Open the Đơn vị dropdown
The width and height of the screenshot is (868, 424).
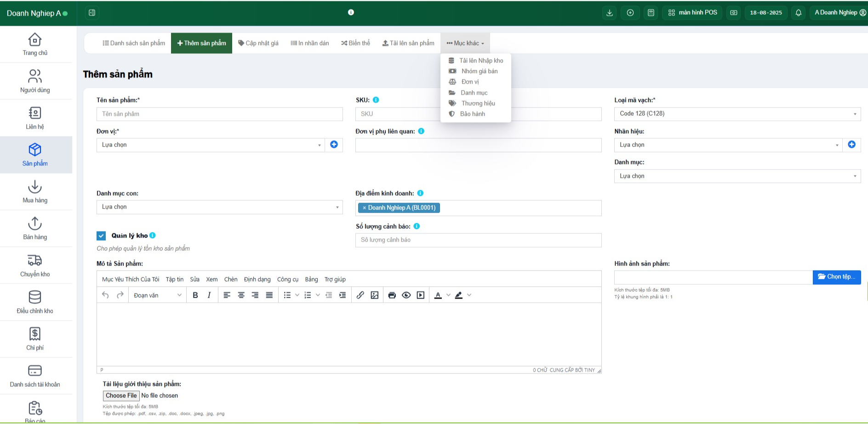(x=211, y=145)
